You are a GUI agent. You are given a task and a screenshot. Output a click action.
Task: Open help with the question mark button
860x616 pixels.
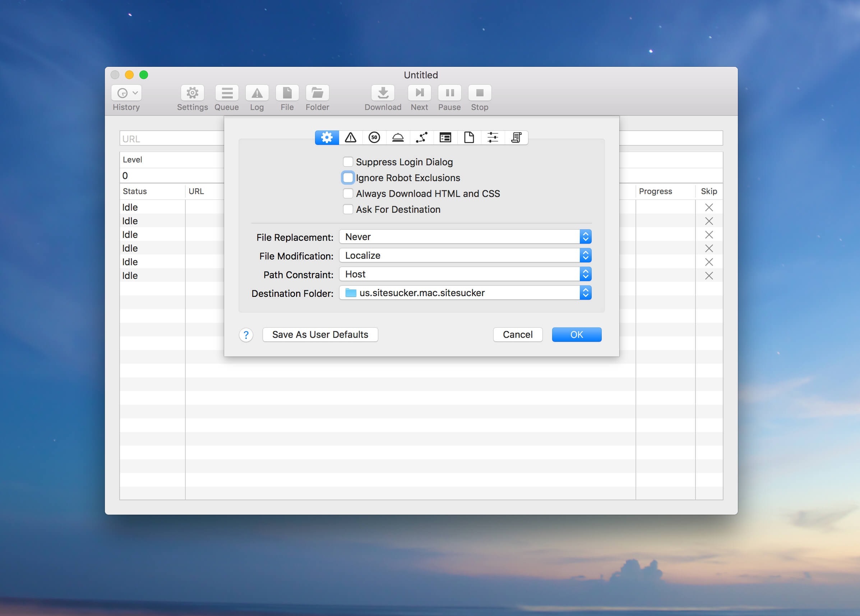246,335
